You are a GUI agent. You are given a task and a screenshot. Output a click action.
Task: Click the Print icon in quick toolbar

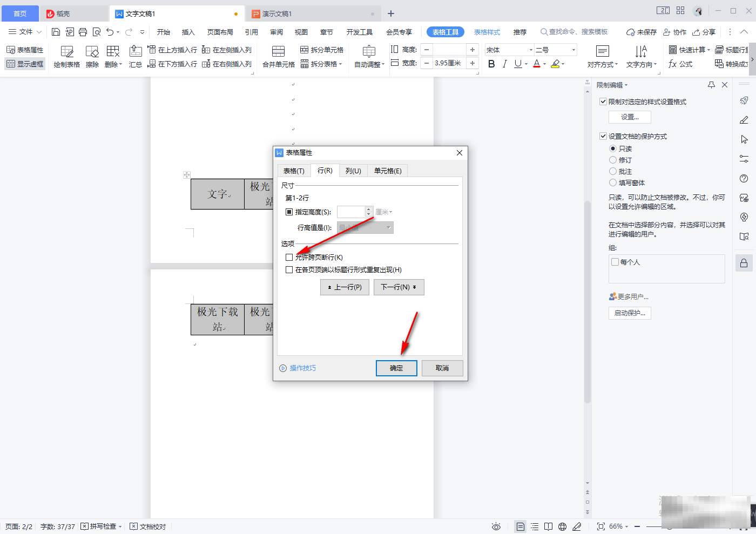pos(83,32)
